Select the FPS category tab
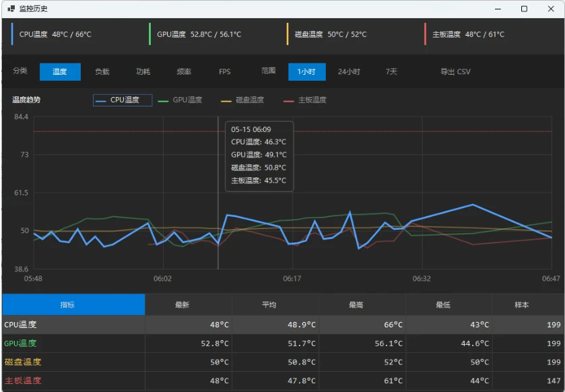565x392 pixels. 225,71
